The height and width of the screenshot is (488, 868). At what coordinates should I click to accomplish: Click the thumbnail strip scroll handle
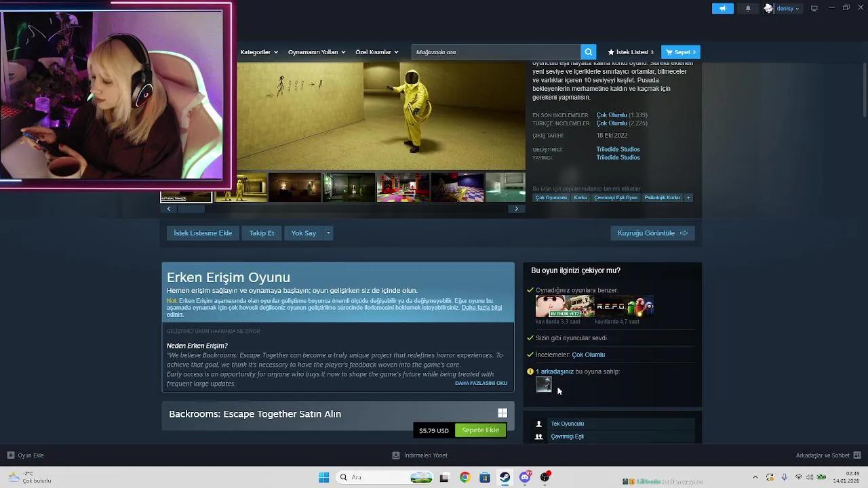(x=191, y=209)
